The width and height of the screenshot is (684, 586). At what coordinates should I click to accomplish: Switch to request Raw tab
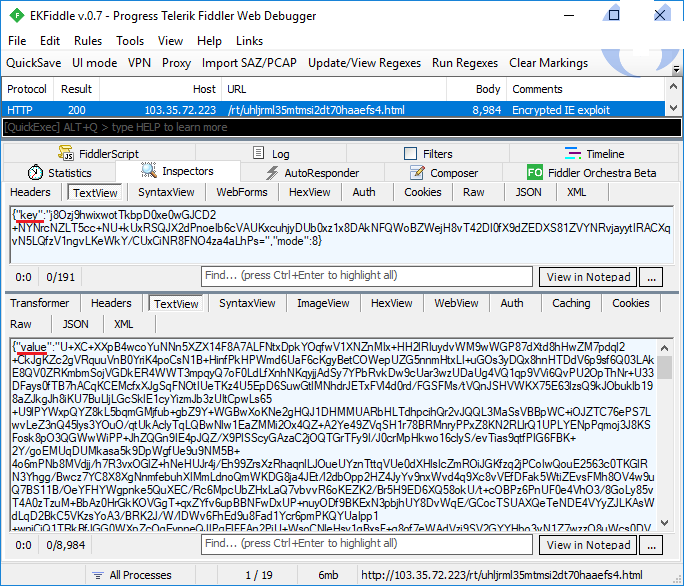coord(473,192)
